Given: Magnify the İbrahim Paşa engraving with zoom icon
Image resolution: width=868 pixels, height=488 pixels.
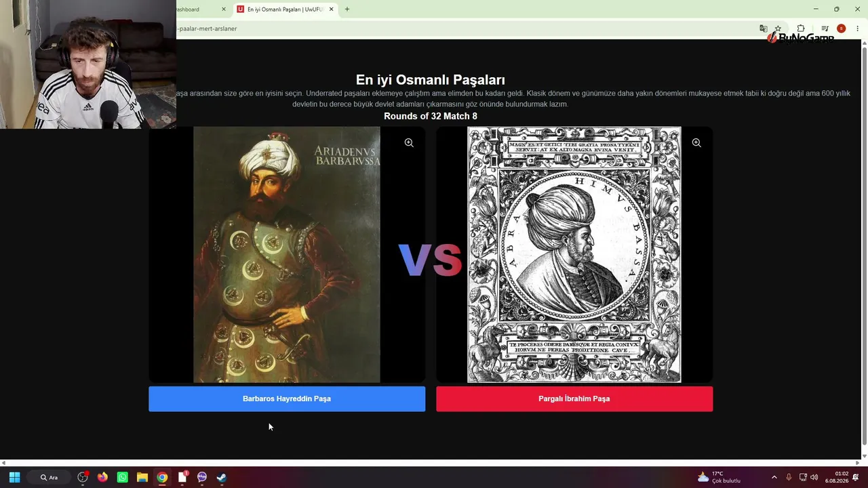Looking at the screenshot, I should (x=696, y=143).
